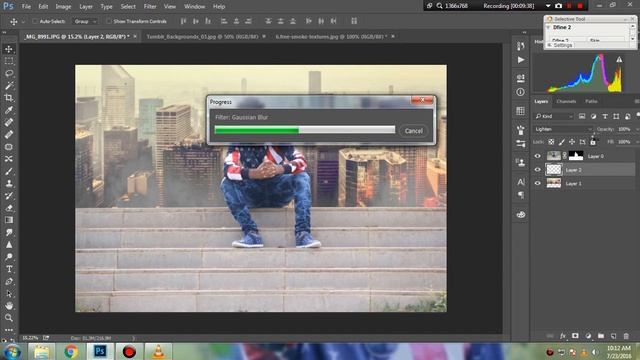The width and height of the screenshot is (640, 360).
Task: Open the Actions play panel icon
Action: coord(521,60)
